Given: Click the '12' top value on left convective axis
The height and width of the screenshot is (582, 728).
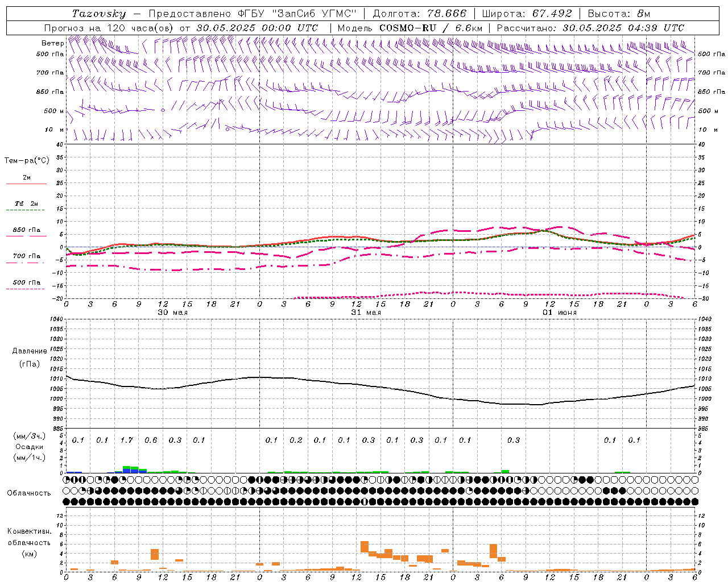Looking at the screenshot, I should (x=60, y=516).
